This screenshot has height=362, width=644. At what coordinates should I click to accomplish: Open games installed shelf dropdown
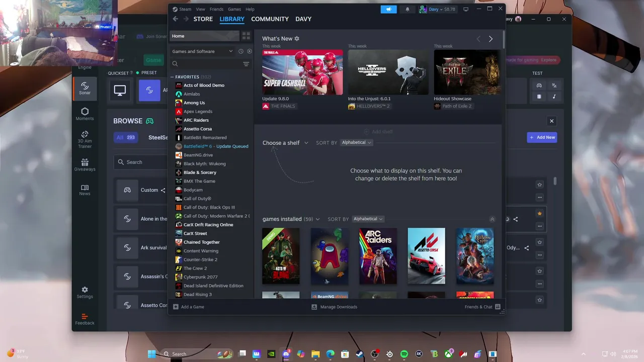coord(291,219)
